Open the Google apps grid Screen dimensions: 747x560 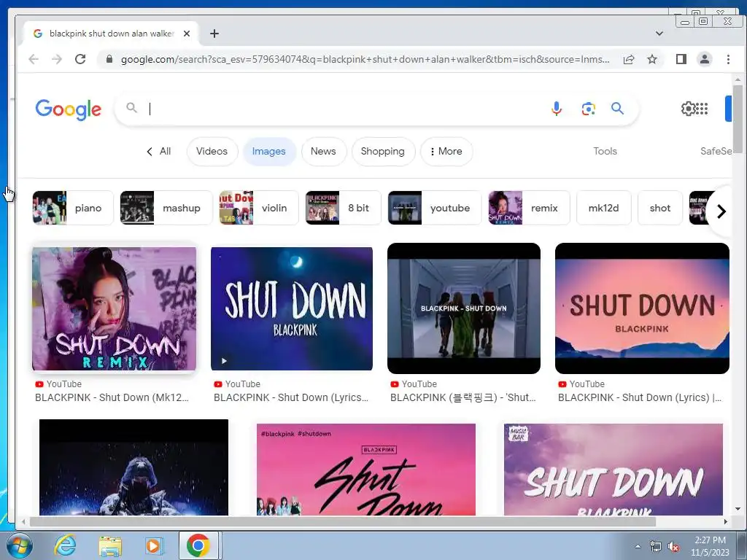(x=702, y=109)
